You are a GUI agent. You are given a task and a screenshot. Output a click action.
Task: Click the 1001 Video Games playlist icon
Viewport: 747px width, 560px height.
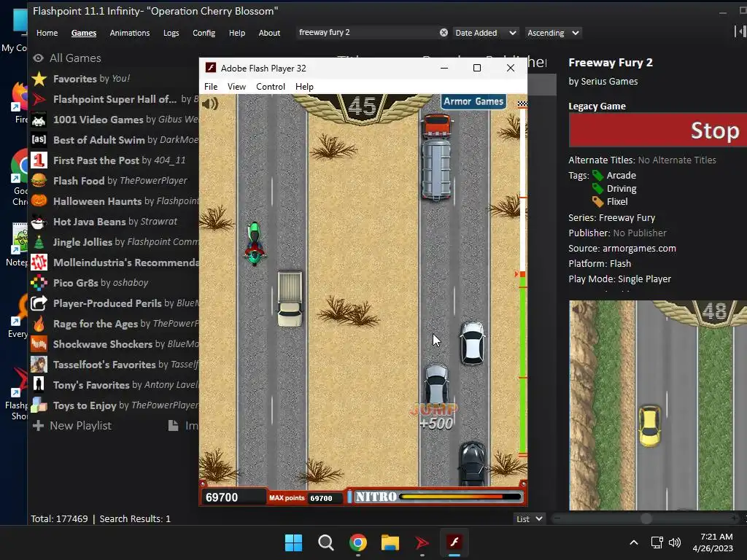39,120
